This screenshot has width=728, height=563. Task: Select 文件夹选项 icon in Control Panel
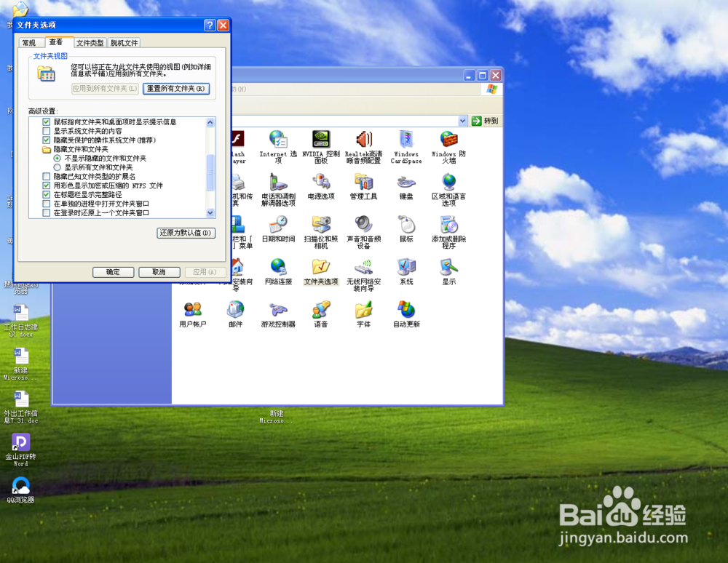tap(321, 272)
